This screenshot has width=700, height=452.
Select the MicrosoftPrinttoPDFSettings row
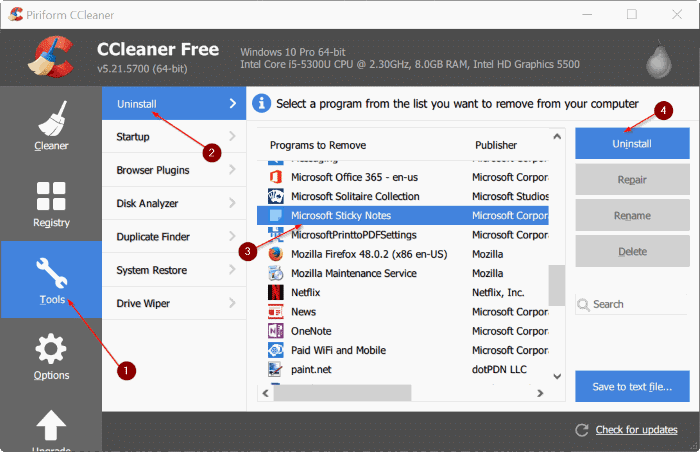pyautogui.click(x=403, y=234)
